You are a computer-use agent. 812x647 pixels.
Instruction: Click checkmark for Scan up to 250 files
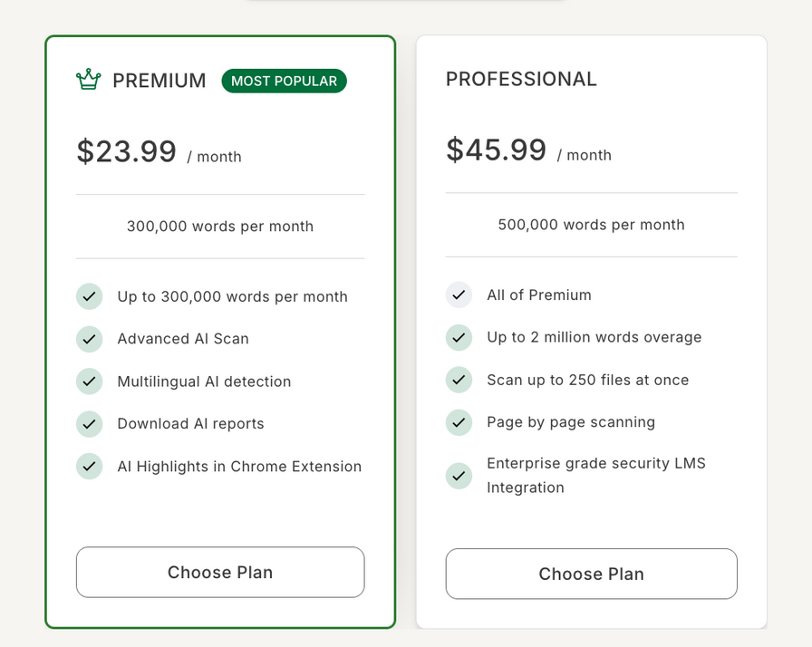tap(459, 380)
